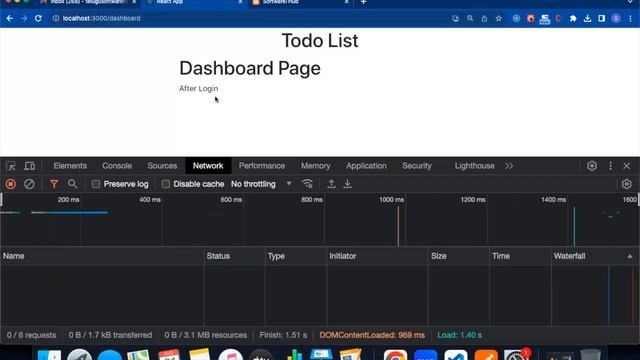
Task: Bookmark this page with the star icon
Action: click(498, 18)
